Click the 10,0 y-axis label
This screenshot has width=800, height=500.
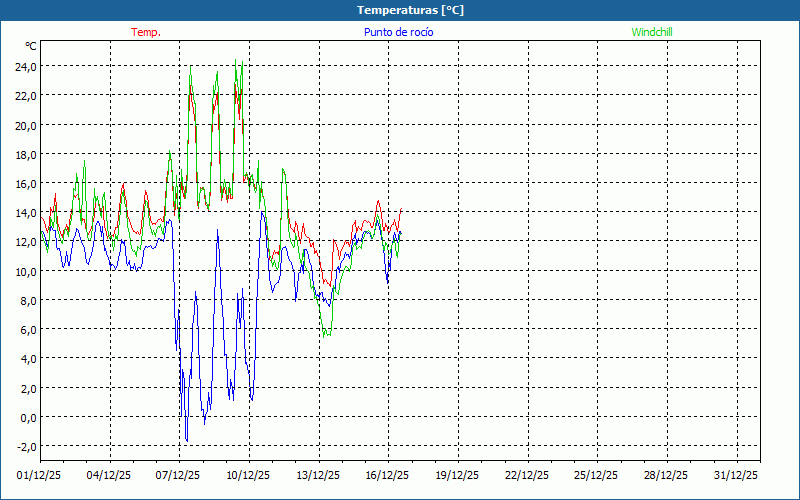(25, 271)
